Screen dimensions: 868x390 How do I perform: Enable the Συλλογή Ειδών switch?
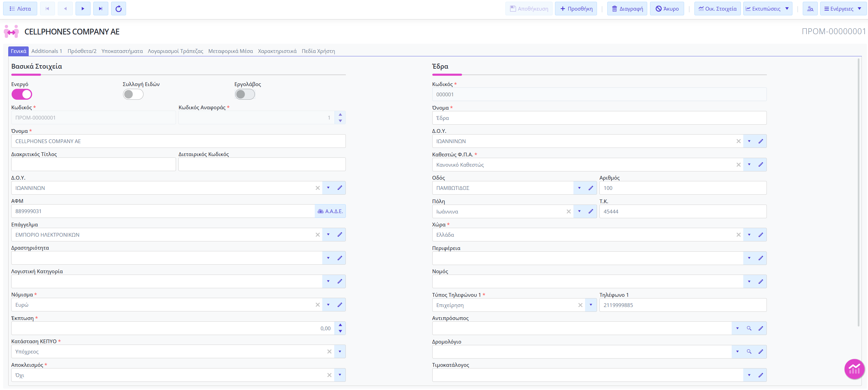(x=133, y=94)
